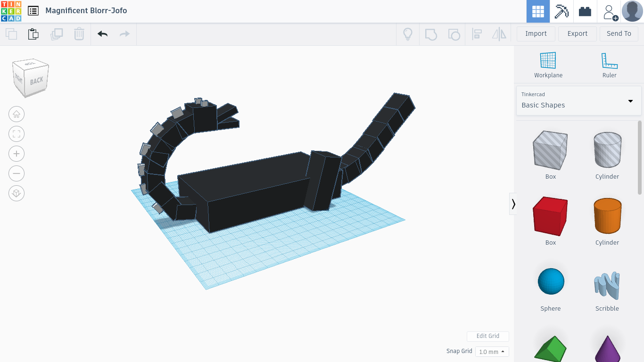Collapse the shapes panel with chevron
Image resolution: width=644 pixels, height=362 pixels.
click(513, 204)
